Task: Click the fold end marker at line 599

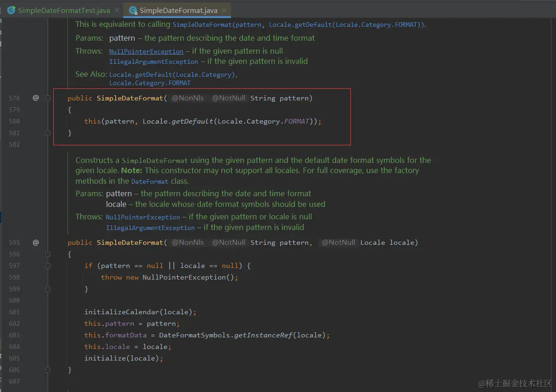Action: 48,289
